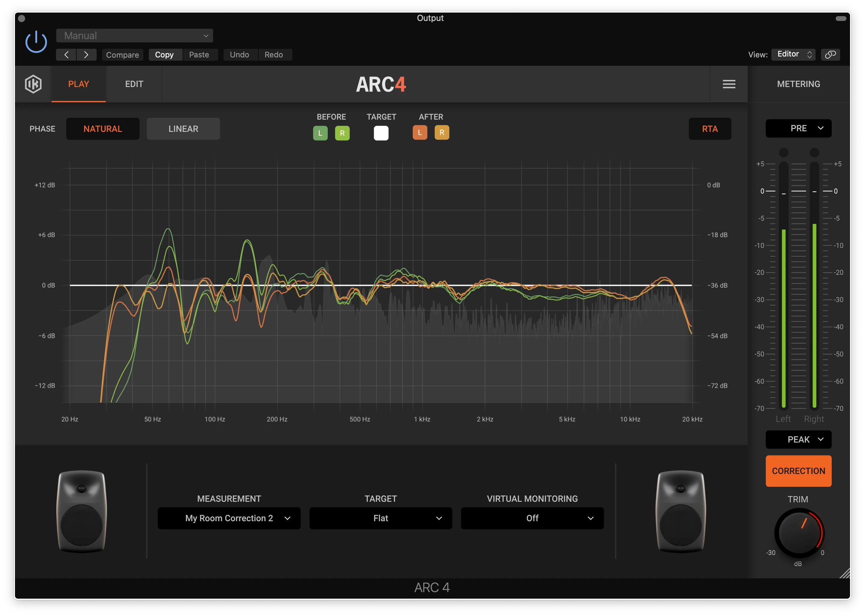The width and height of the screenshot is (865, 616).
Task: Toggle the RTA analyzer display
Action: [x=709, y=129]
